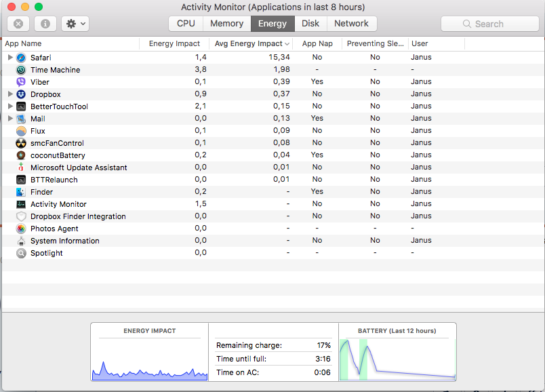The image size is (545, 392).
Task: Select the coconutBattery row name
Action: pyautogui.click(x=58, y=155)
